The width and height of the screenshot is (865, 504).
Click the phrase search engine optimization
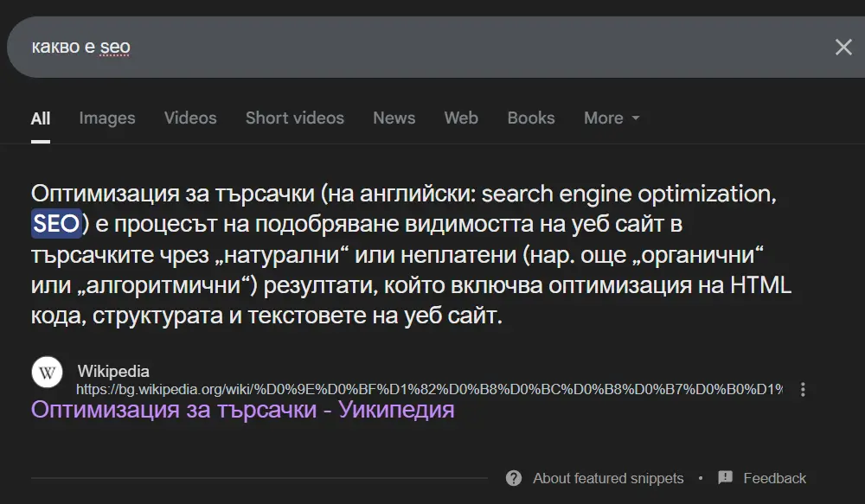coord(628,195)
